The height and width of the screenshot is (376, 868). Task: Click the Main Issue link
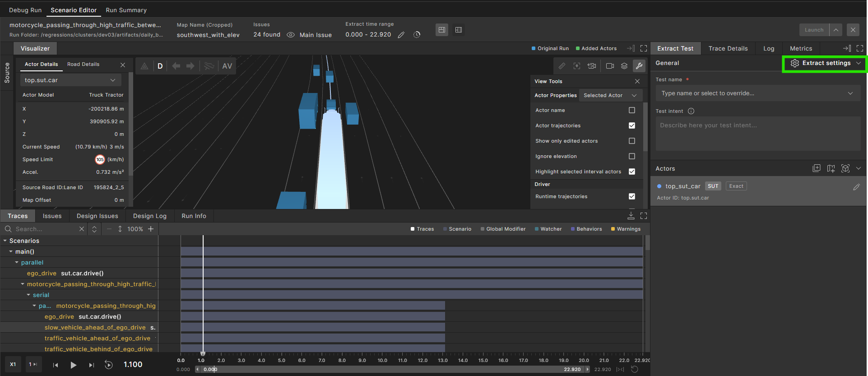tap(315, 35)
